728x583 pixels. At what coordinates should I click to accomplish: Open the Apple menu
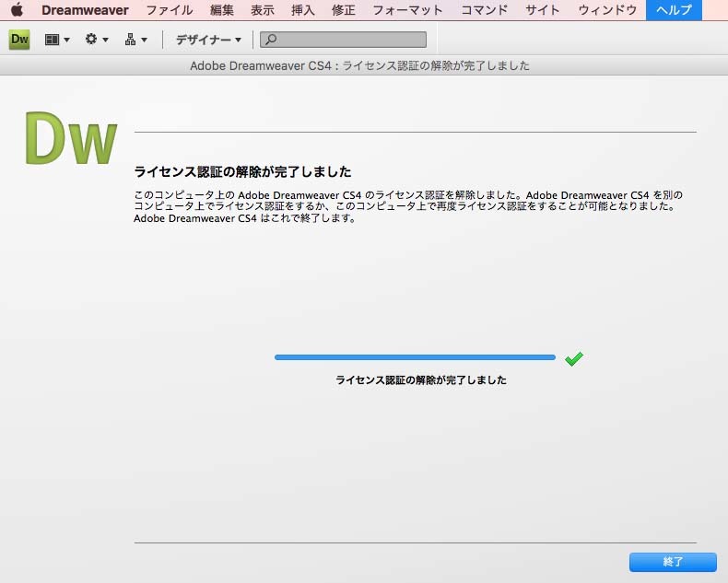(x=17, y=10)
